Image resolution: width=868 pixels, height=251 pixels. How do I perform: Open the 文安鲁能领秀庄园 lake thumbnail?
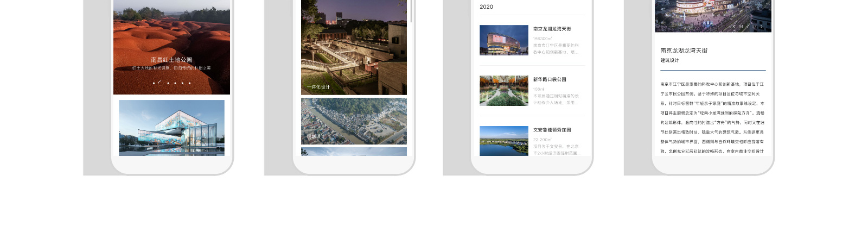pyautogui.click(x=503, y=141)
